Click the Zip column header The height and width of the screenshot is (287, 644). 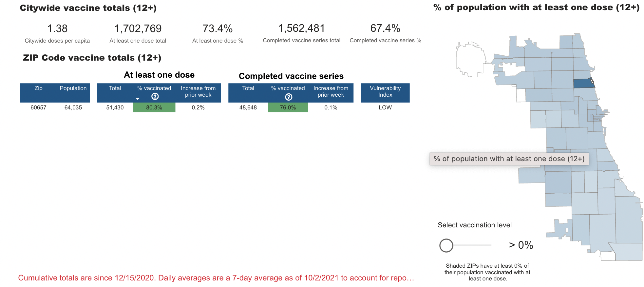[x=38, y=88]
